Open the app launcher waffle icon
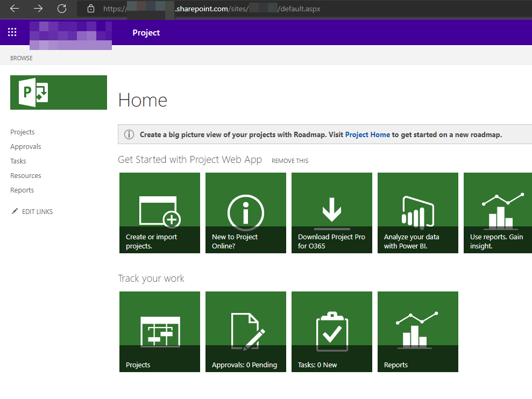 12,32
